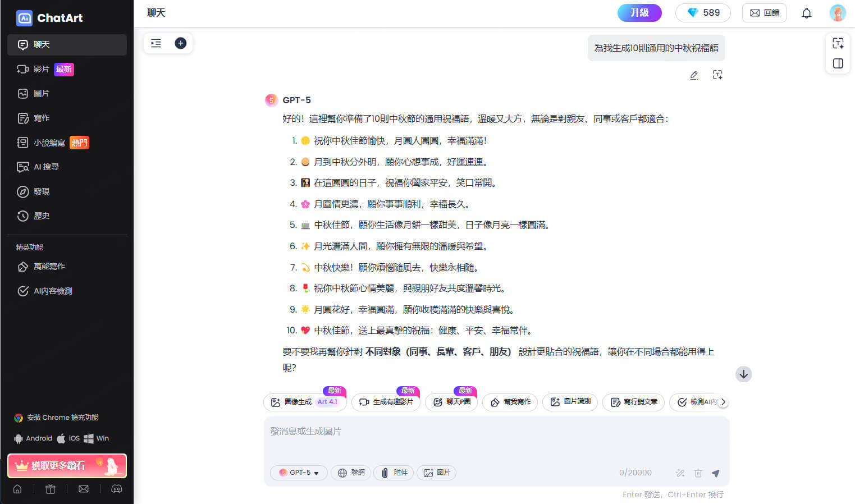
Task: Click the user message 為我生成10則通用的中秋祝福語
Action: coord(656,48)
